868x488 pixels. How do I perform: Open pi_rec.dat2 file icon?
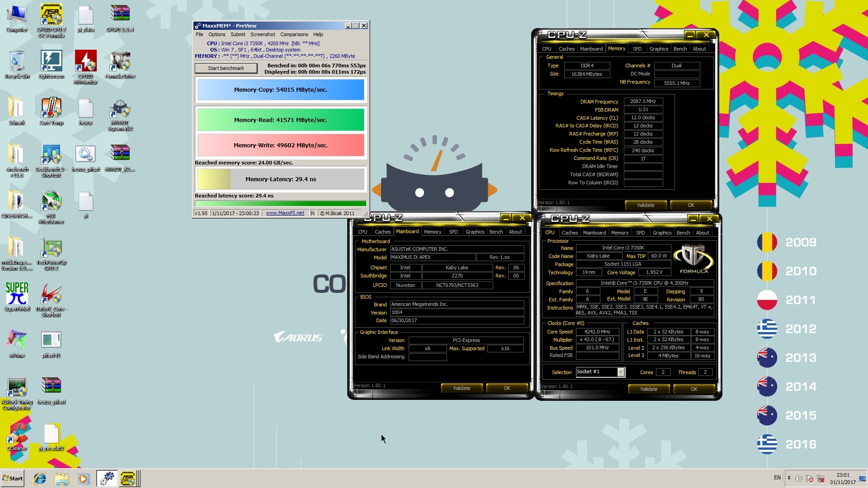pyautogui.click(x=51, y=437)
